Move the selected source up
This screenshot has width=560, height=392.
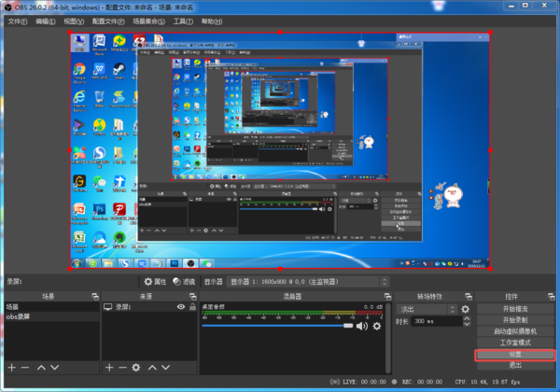(x=151, y=368)
